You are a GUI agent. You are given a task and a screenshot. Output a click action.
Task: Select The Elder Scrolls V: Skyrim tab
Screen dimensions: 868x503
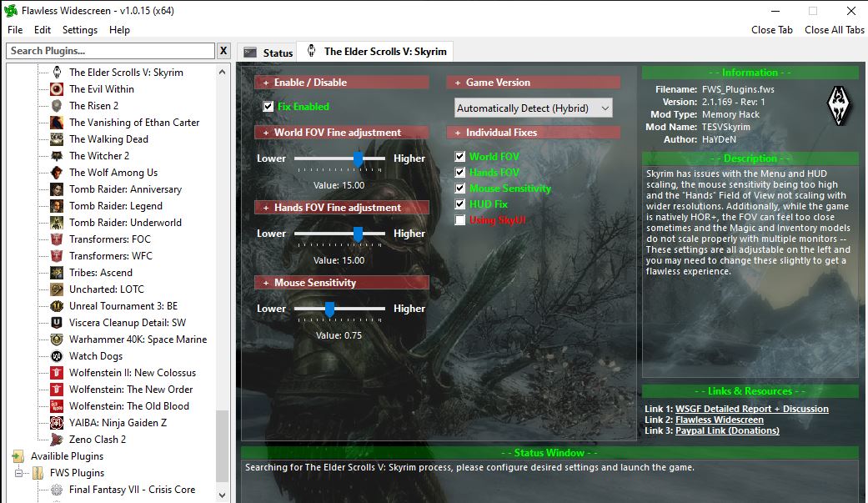(x=376, y=52)
